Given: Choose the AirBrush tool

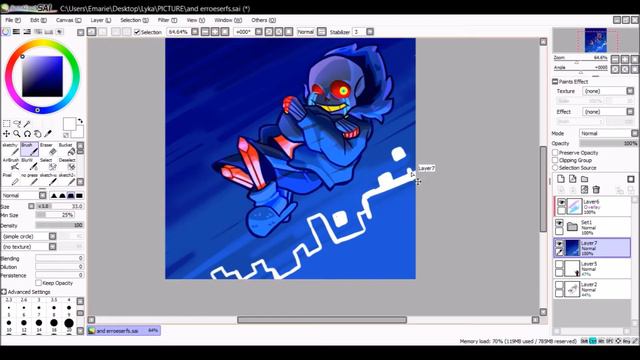Looking at the screenshot, I should click(x=11, y=164).
